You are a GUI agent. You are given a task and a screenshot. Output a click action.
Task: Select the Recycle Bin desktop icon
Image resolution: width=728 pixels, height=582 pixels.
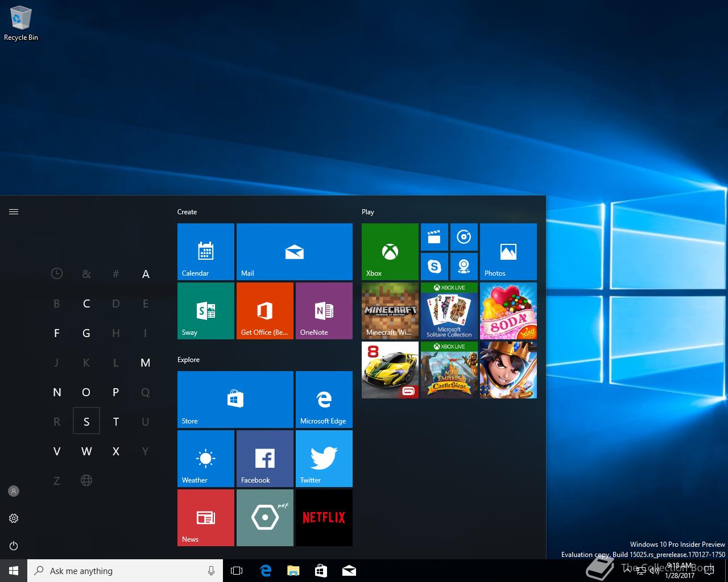tap(21, 24)
